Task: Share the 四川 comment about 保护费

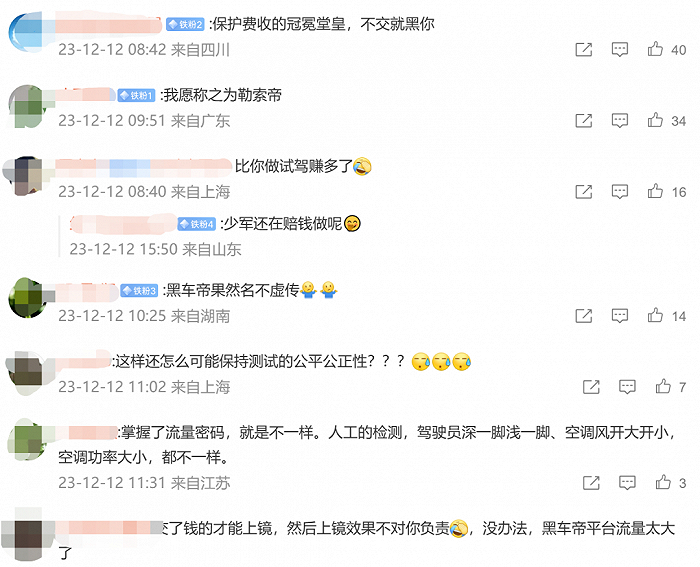Action: pyautogui.click(x=583, y=49)
